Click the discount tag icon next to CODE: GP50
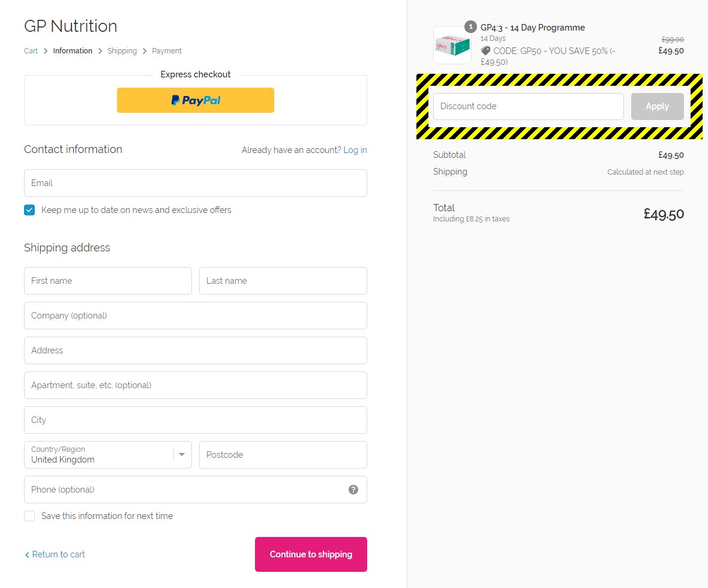This screenshot has width=708, height=588. [x=485, y=50]
